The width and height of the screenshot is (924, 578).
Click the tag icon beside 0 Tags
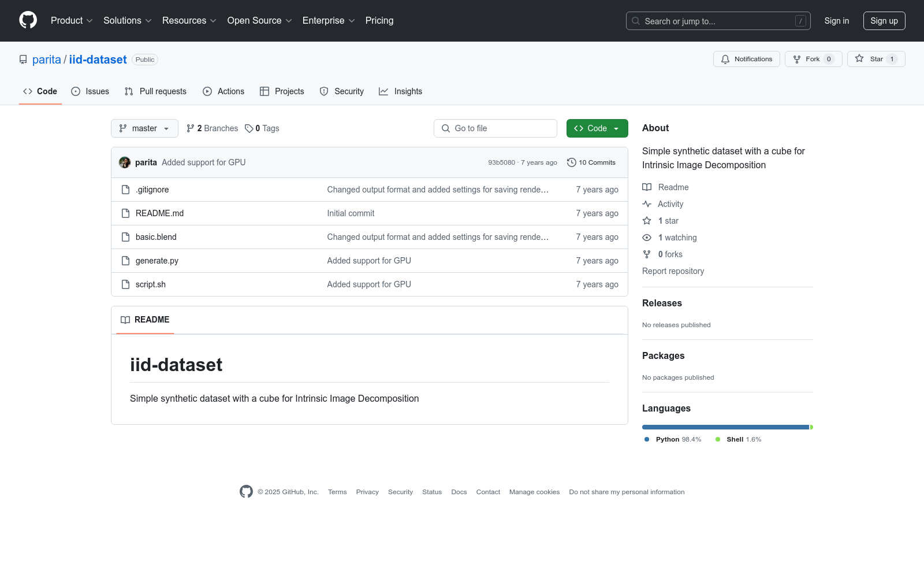pyautogui.click(x=249, y=128)
